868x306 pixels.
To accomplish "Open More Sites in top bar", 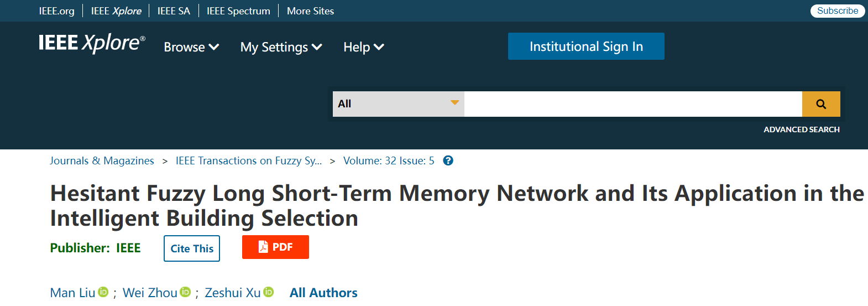I will 310,11.
